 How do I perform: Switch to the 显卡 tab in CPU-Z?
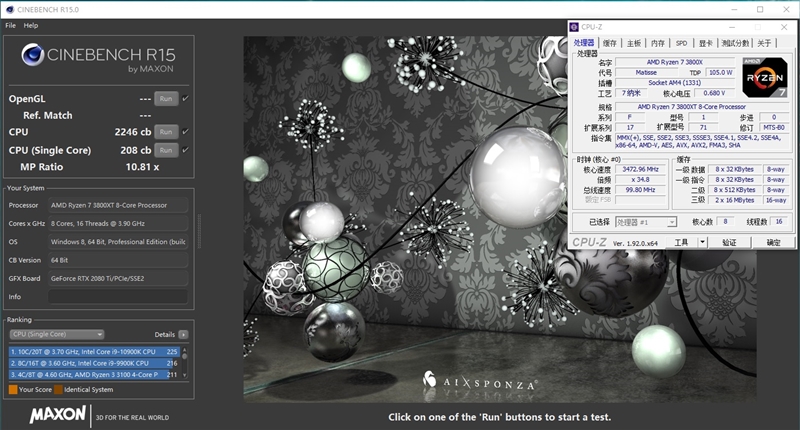pyautogui.click(x=706, y=43)
